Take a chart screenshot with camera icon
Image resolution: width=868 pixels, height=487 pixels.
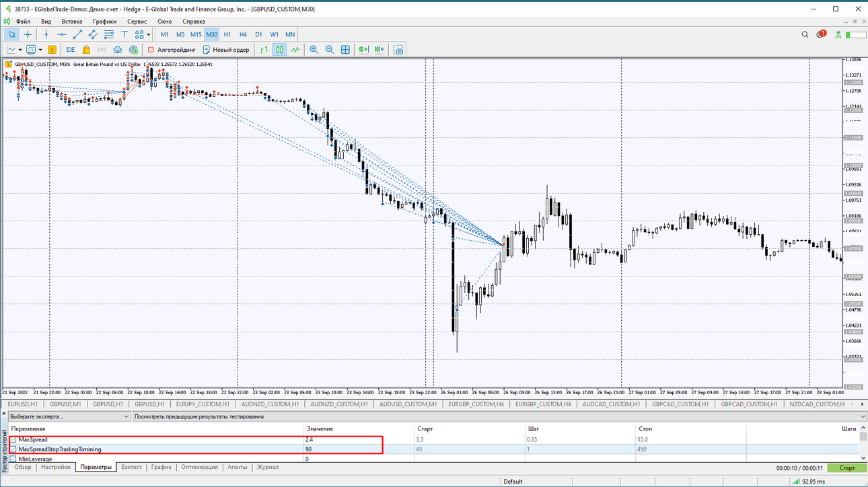tap(399, 50)
